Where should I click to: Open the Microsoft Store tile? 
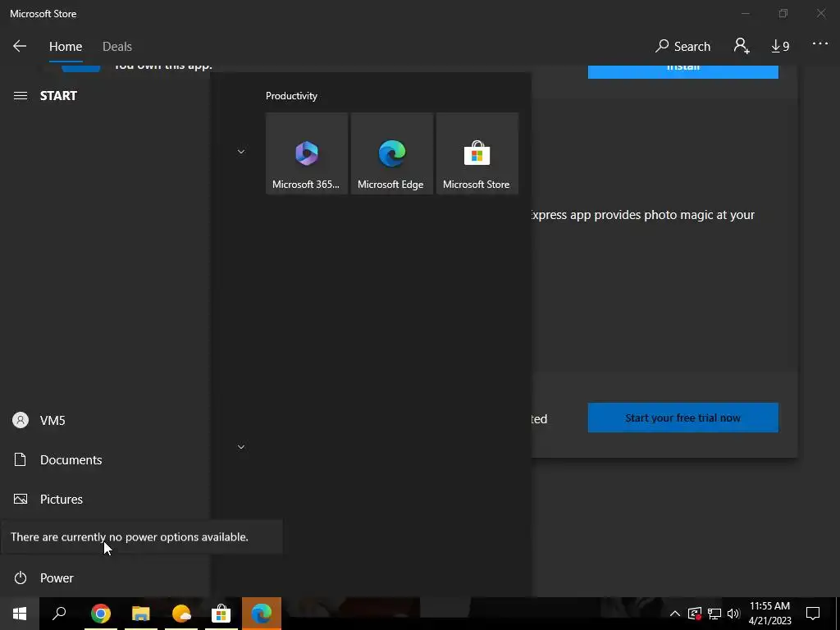coord(477,153)
